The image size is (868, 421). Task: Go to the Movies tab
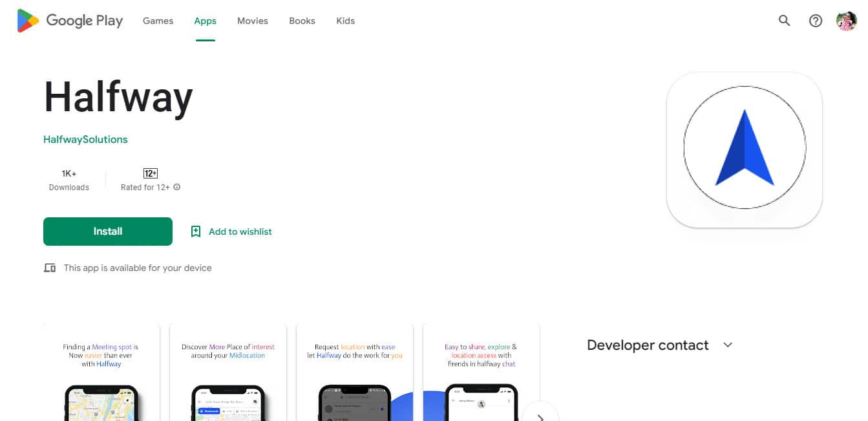coord(253,21)
